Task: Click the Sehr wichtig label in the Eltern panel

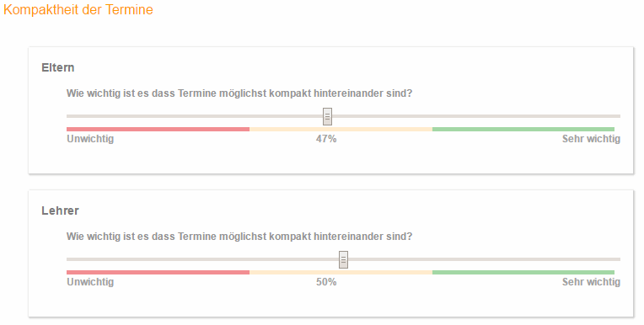Action: pos(591,139)
